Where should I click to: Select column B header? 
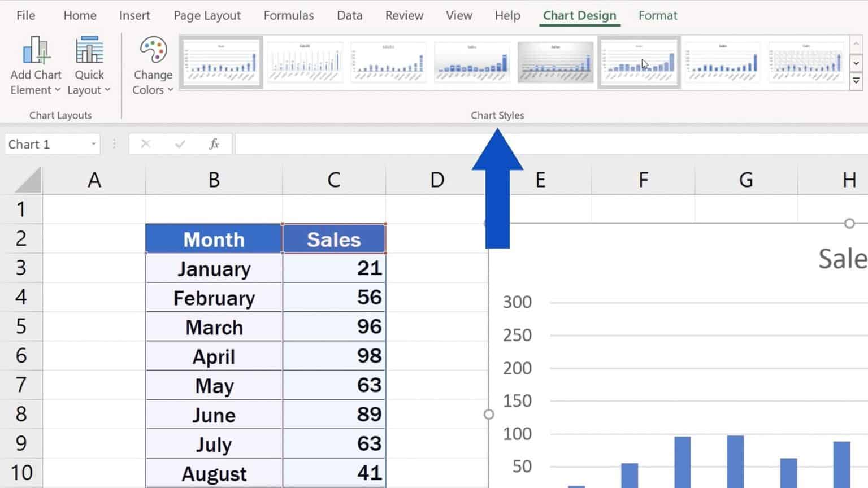click(214, 180)
